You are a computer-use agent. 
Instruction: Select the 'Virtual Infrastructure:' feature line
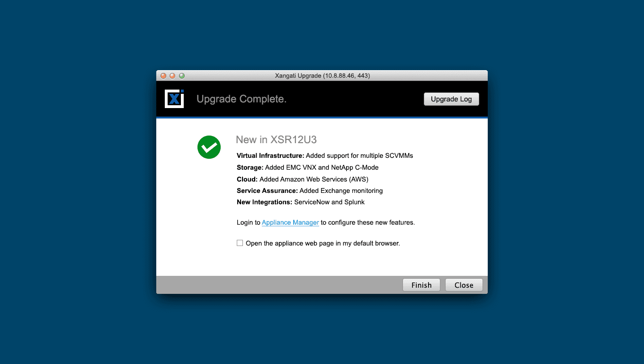click(325, 155)
